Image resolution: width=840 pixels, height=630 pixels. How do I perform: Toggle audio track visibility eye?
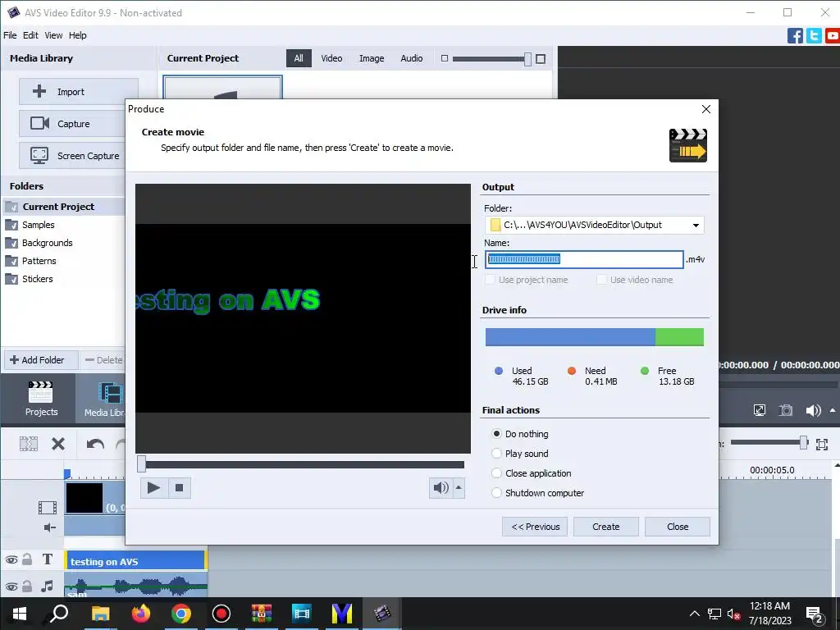[11, 587]
